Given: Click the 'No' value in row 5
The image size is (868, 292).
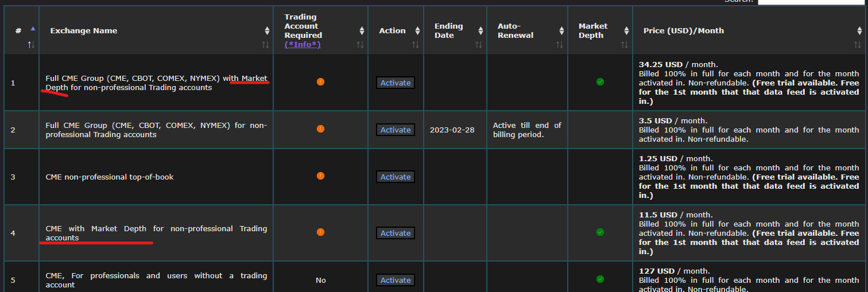Looking at the screenshot, I should tap(320, 280).
